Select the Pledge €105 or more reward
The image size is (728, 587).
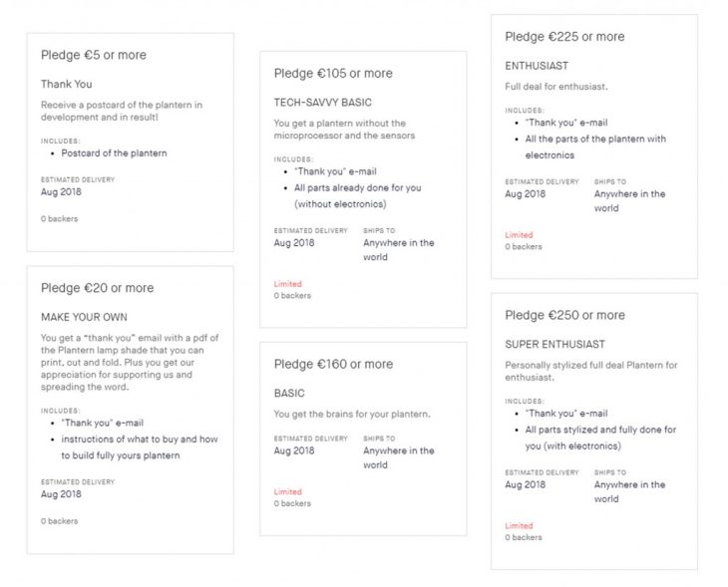point(333,73)
